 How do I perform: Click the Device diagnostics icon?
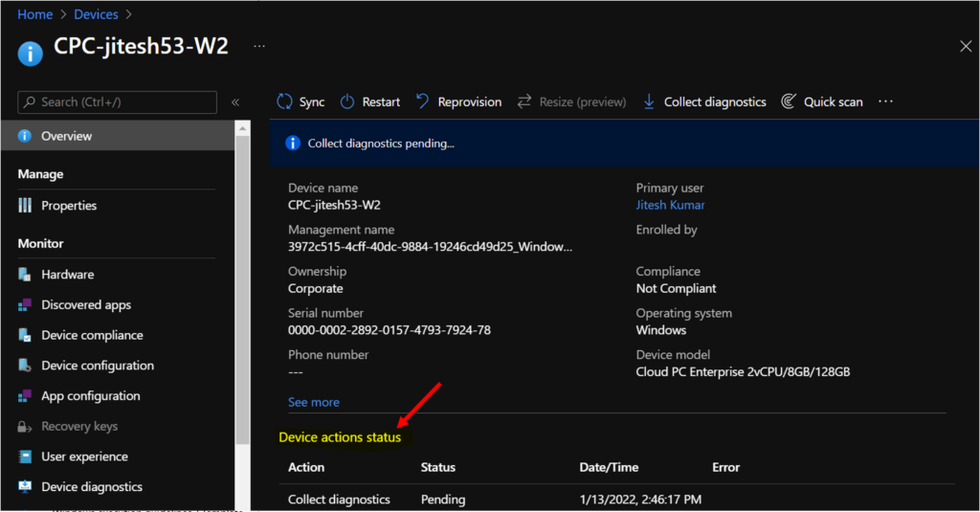click(25, 486)
